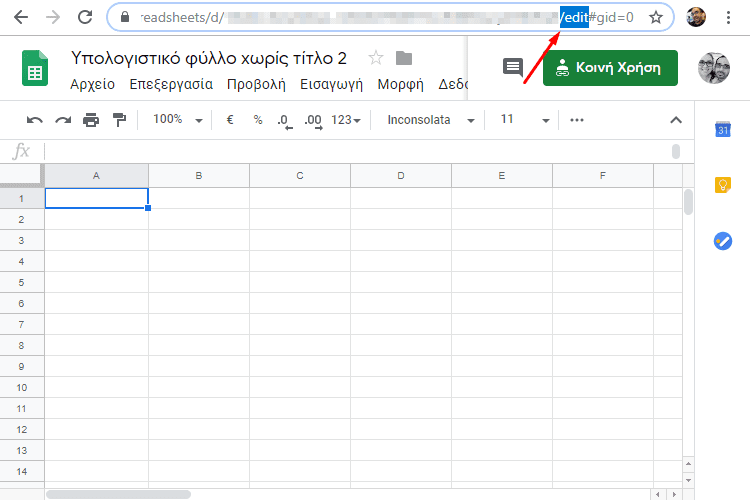Viewport: 750px width, 500px height.
Task: Open the Chrome profile avatar
Action: (696, 17)
